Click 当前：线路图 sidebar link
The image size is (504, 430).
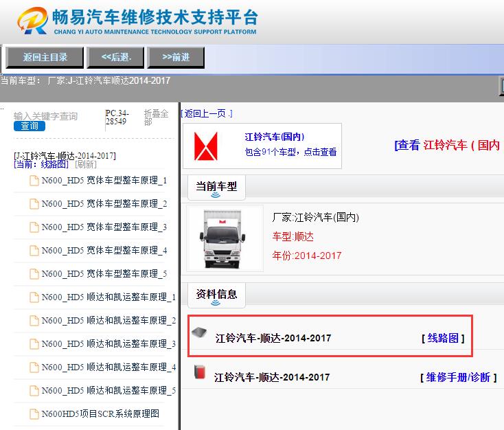tap(41, 165)
